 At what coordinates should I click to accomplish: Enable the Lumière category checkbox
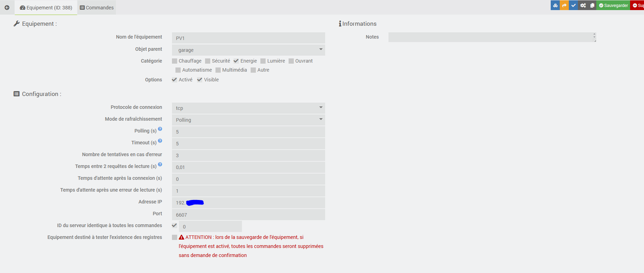[263, 61]
